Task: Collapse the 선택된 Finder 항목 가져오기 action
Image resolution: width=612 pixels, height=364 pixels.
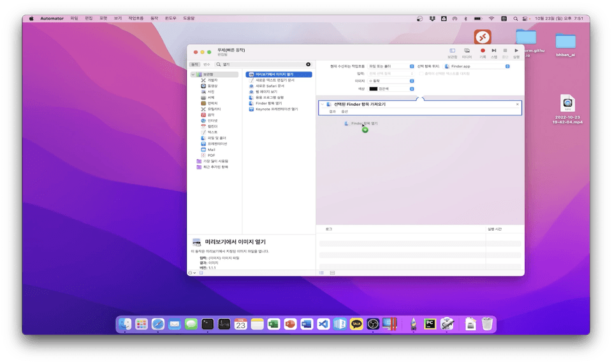Action: [x=322, y=104]
